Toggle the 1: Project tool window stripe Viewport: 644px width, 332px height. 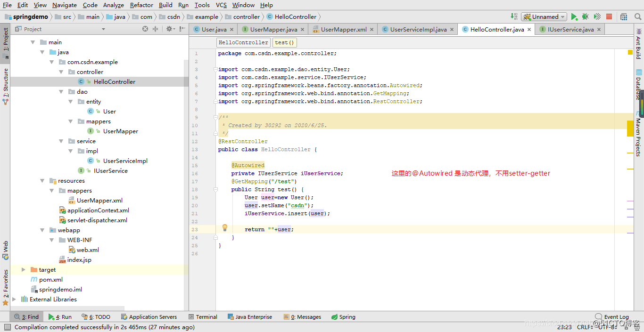click(x=5, y=43)
